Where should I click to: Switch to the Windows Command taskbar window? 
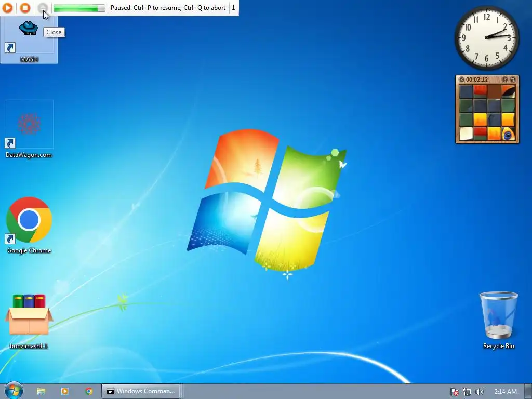pyautogui.click(x=141, y=391)
